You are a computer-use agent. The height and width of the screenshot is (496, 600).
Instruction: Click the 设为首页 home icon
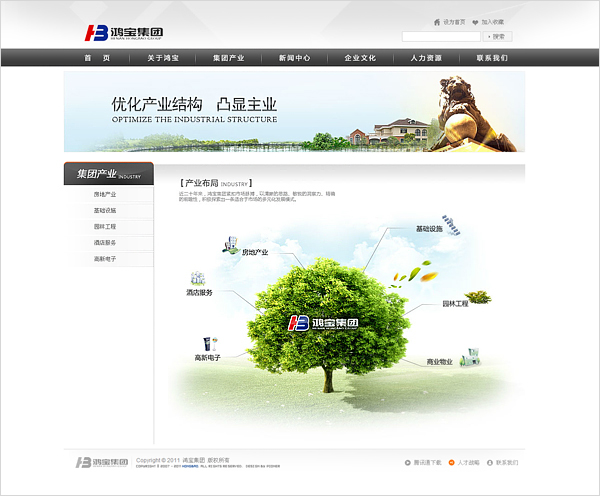(x=437, y=22)
